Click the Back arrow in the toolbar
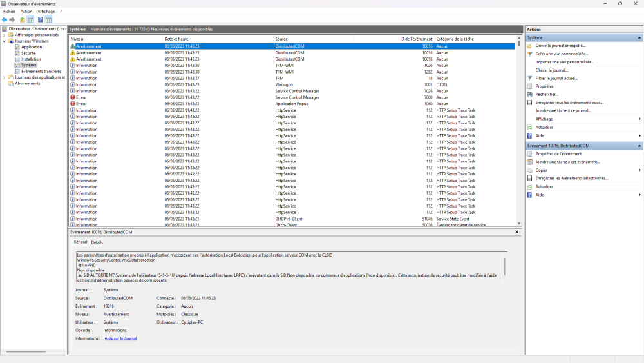This screenshot has height=363, width=644. tap(5, 20)
